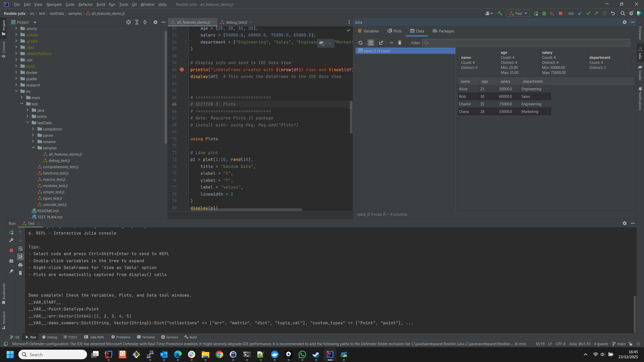Click Rerun icon in Run panel
This screenshot has height=362, width=644.
pyautogui.click(x=11, y=232)
